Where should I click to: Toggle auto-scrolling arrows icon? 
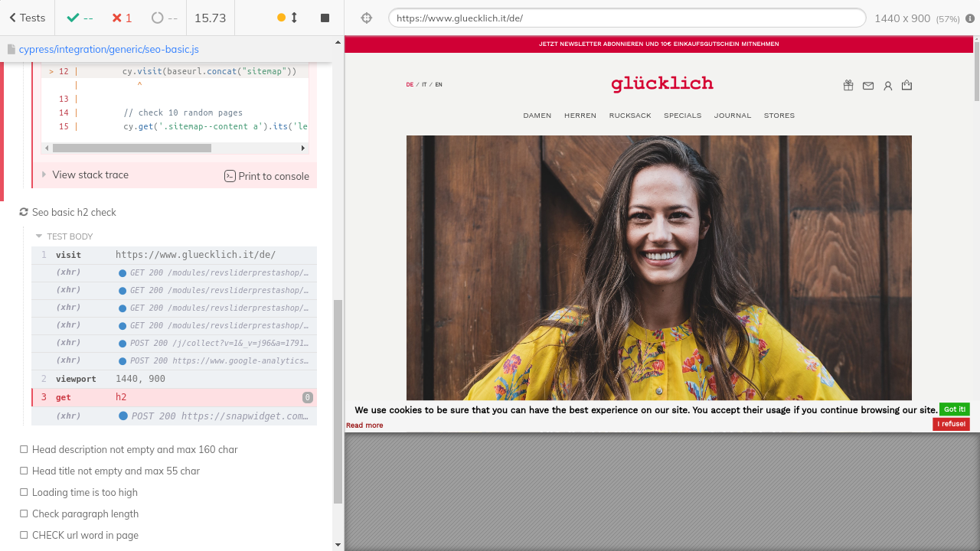[294, 18]
